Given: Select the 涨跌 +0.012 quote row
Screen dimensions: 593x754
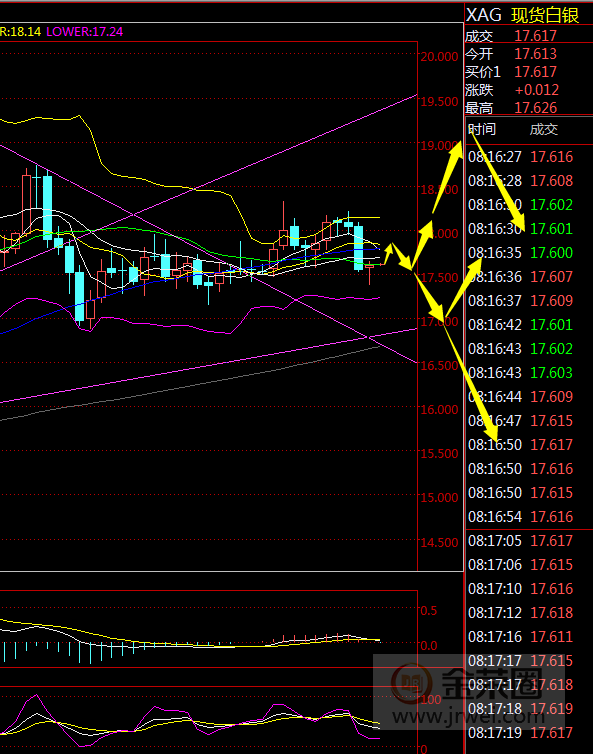Looking at the screenshot, I should pos(529,90).
